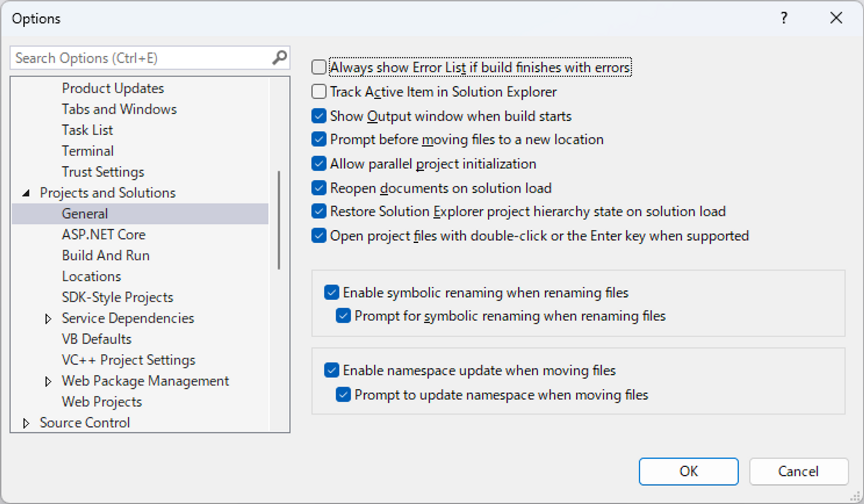Close the Options dialog
The width and height of the screenshot is (864, 504).
point(836,18)
